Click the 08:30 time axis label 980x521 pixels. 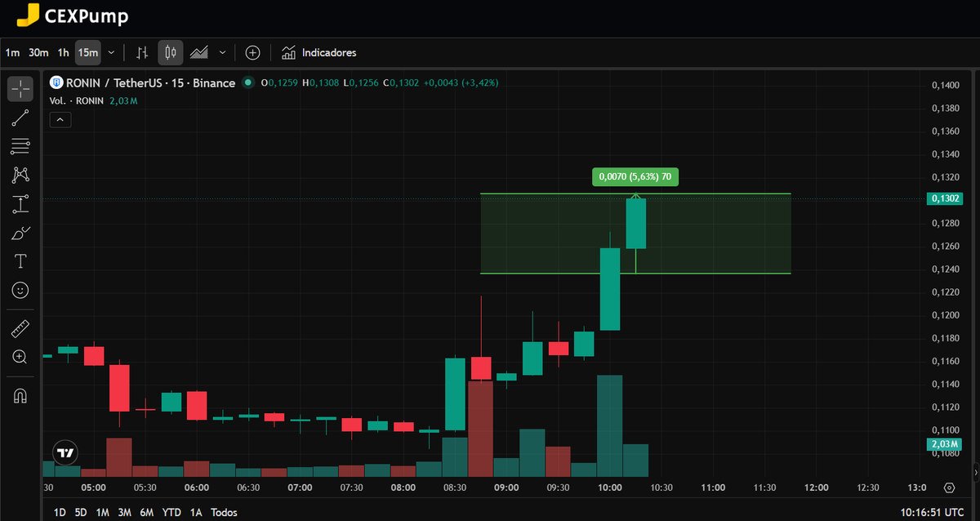pyautogui.click(x=455, y=488)
